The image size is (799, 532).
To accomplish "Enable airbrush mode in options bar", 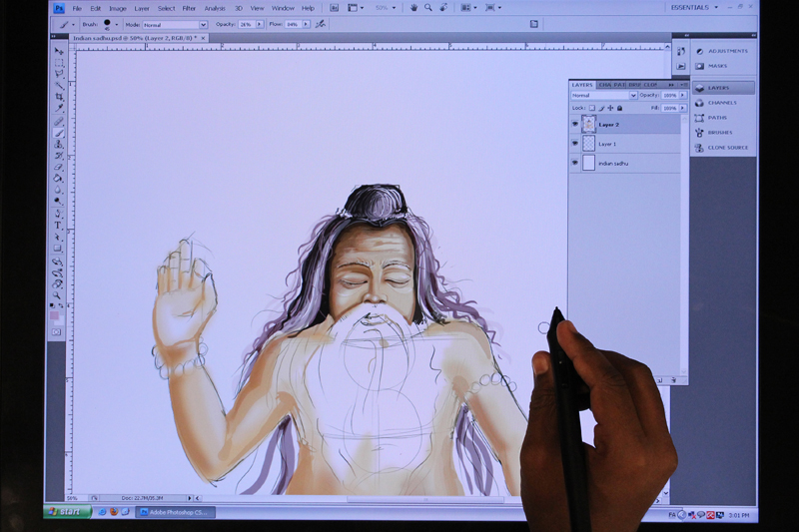I will coord(320,24).
